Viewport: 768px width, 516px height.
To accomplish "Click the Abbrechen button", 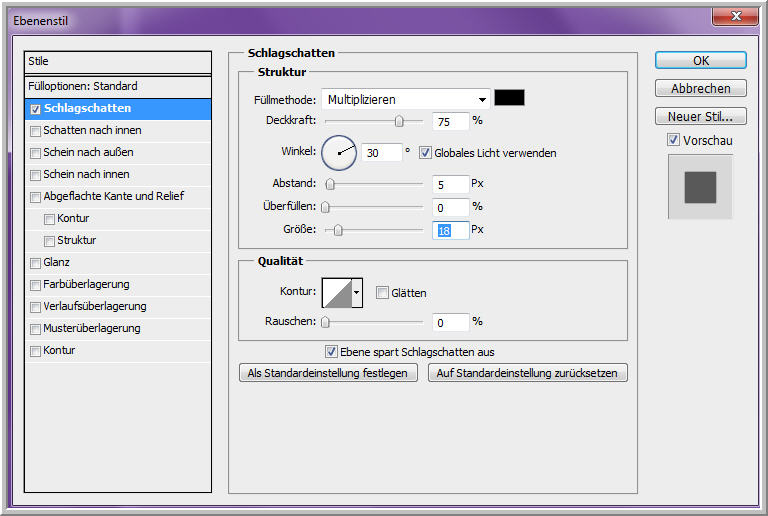I will tap(700, 88).
